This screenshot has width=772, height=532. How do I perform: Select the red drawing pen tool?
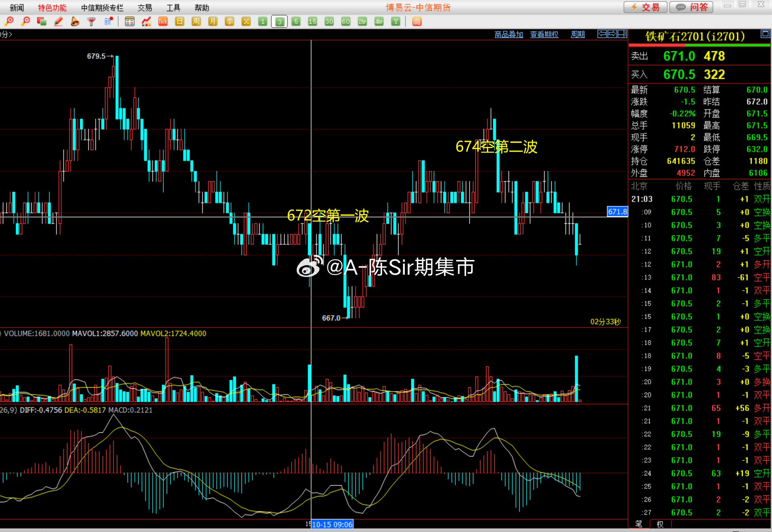point(59,21)
